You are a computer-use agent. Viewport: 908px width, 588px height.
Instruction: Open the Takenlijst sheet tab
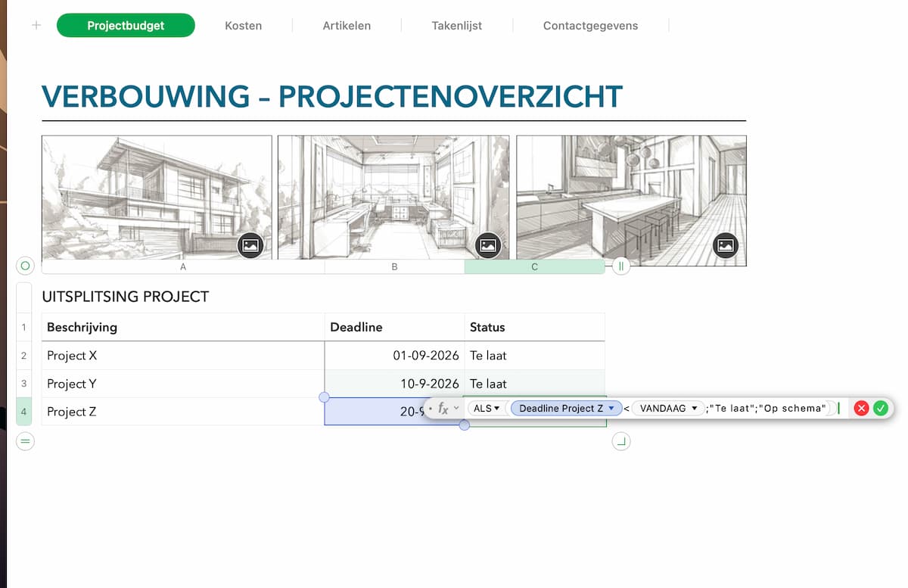click(x=457, y=26)
